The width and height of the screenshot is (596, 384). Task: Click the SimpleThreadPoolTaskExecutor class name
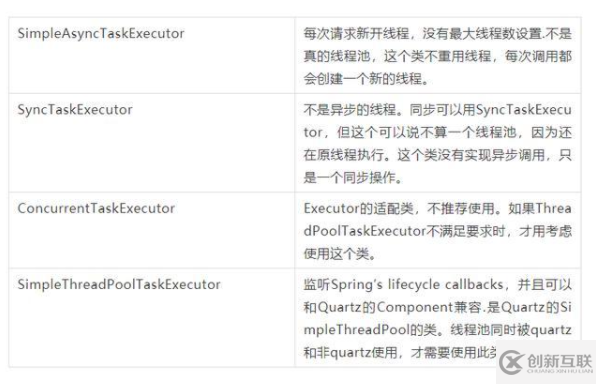click(119, 284)
